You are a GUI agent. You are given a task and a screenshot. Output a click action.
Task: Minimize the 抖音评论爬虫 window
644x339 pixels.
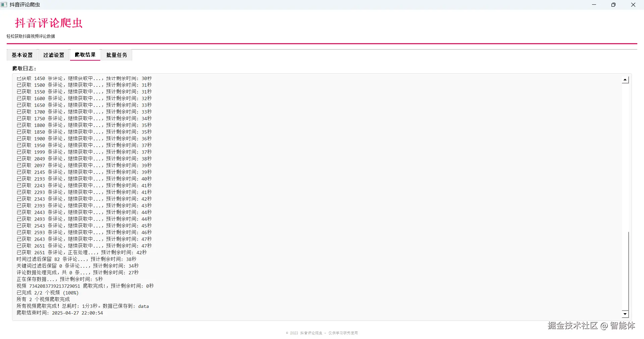click(x=594, y=5)
